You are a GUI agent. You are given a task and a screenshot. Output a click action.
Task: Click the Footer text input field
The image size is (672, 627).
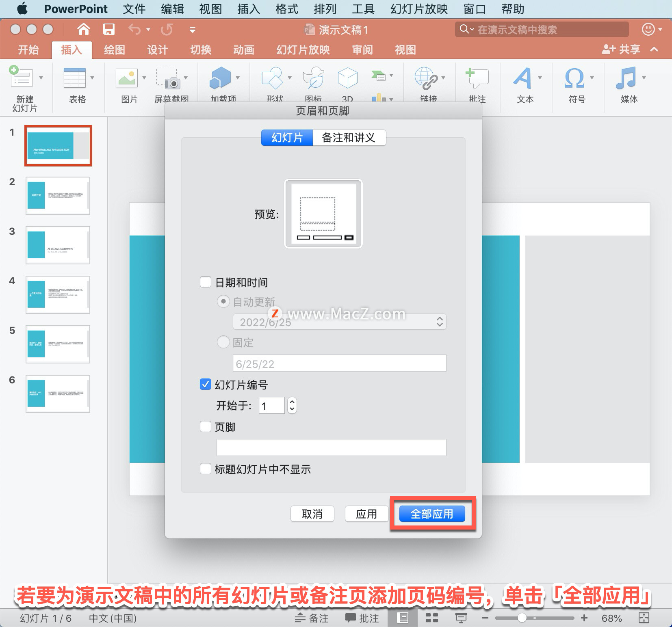click(332, 447)
